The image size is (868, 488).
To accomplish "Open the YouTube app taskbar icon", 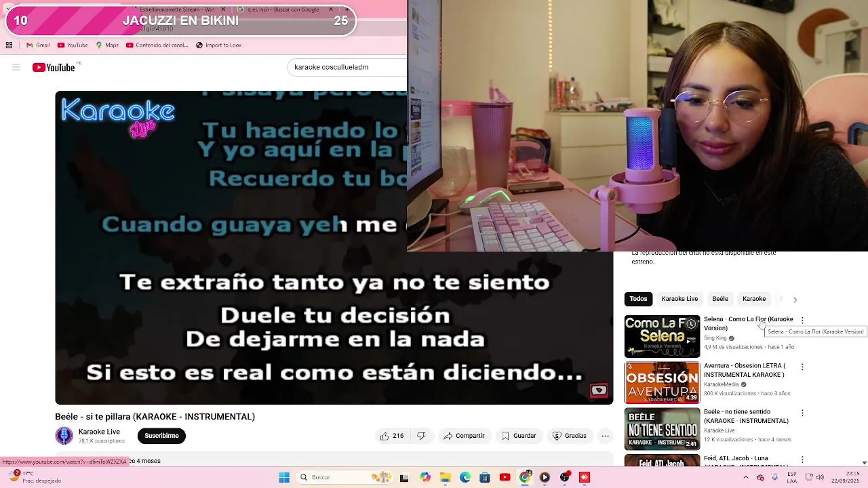I will [x=505, y=477].
